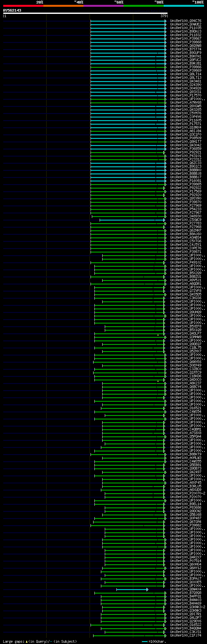
Task: Open hit UniRef100_B9DHJ3
Action: click(x=186, y=32)
